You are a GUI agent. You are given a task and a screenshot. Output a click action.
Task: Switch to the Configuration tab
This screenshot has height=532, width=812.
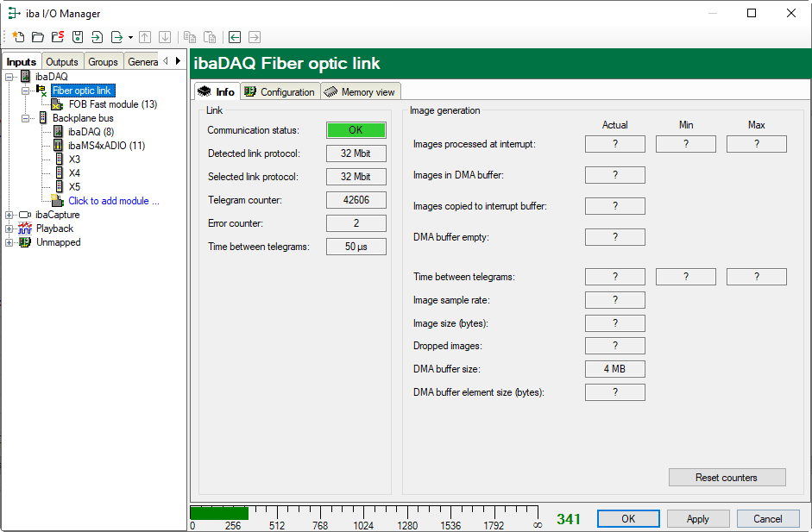click(280, 92)
